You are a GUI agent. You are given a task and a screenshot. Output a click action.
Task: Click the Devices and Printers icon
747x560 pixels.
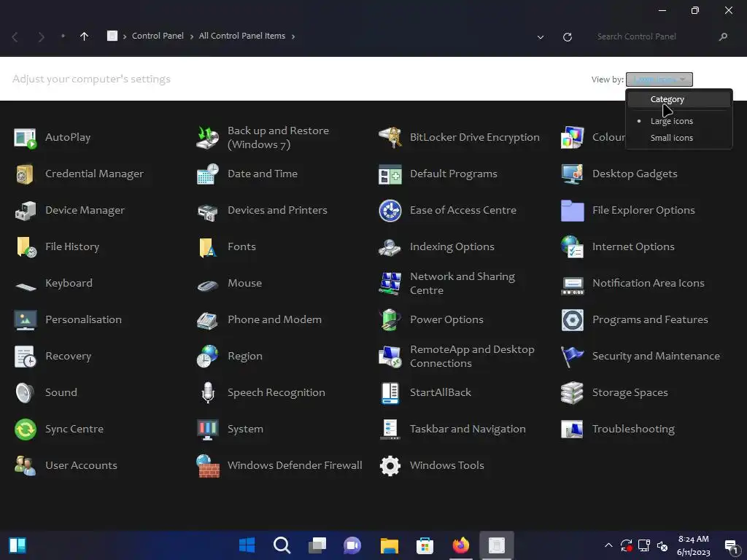click(208, 211)
